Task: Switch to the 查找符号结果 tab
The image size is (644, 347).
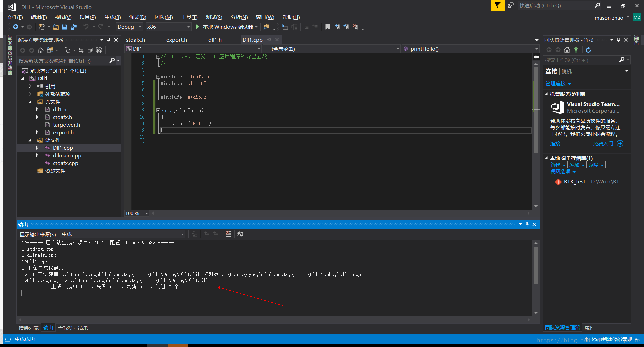Action: (73, 328)
